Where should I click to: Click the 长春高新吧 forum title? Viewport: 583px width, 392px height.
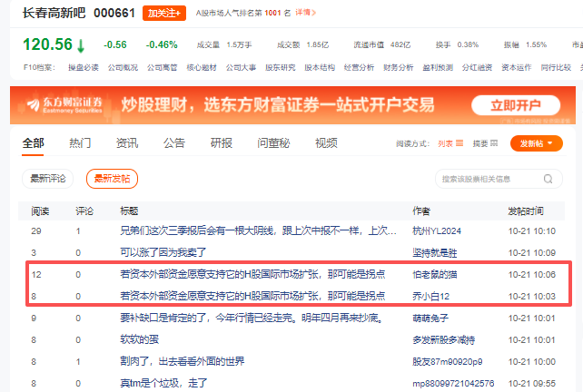[54, 13]
